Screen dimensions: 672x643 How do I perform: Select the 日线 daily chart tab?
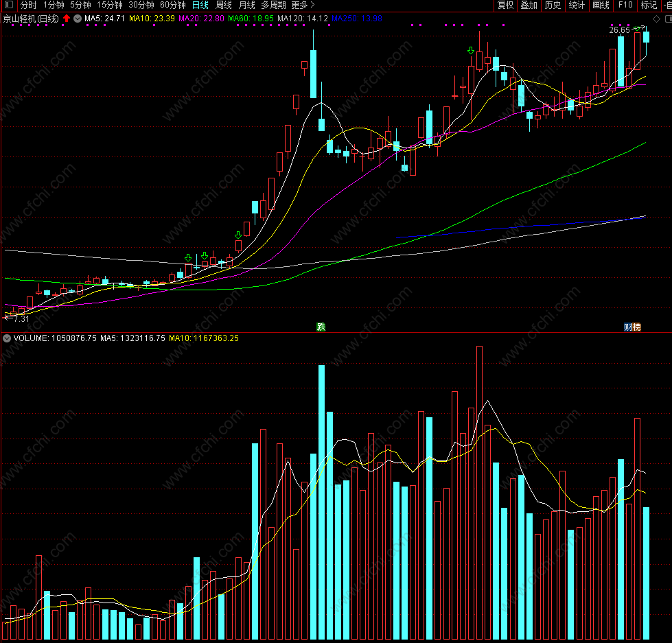click(200, 5)
